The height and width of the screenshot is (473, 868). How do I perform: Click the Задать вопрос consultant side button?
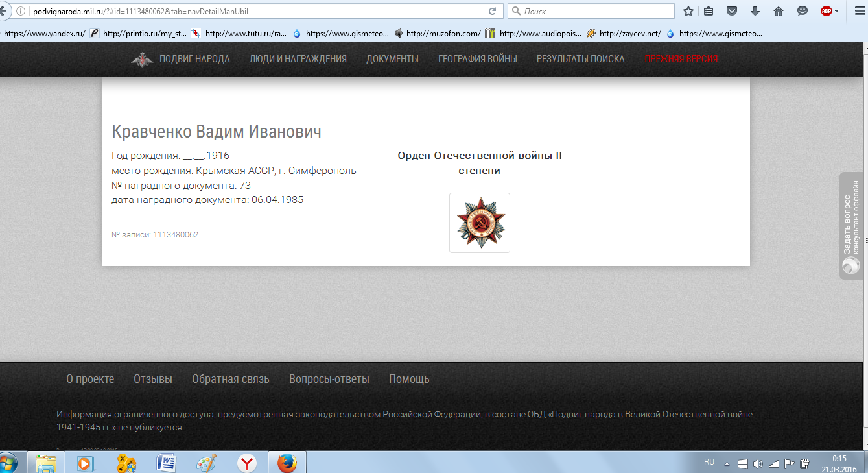click(850, 226)
